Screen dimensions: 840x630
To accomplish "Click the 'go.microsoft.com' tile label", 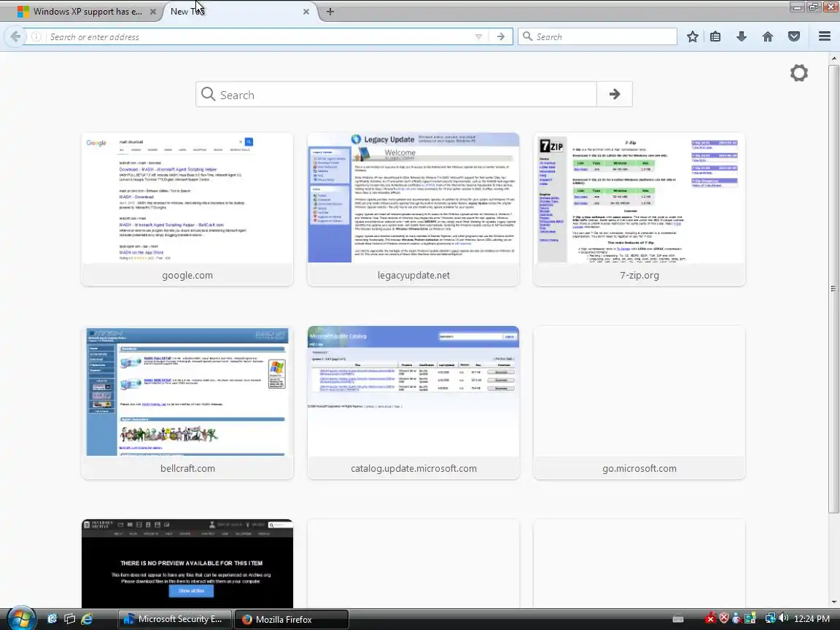I will coord(639,468).
